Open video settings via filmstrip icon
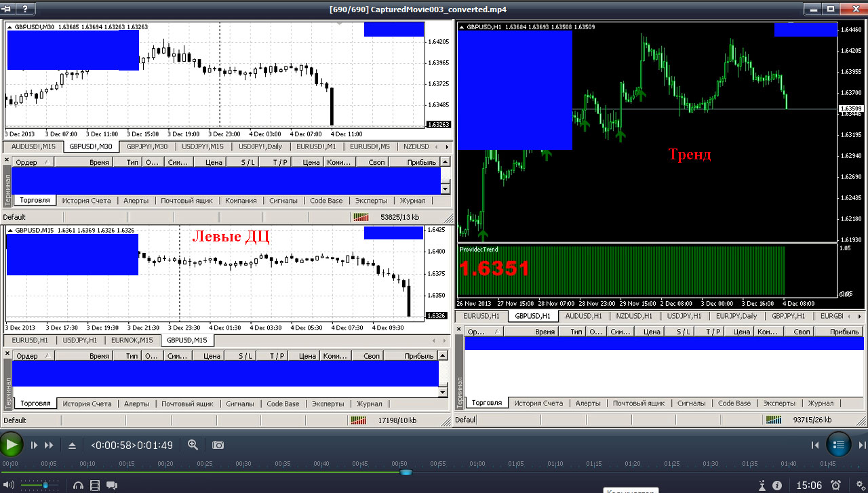 point(94,486)
